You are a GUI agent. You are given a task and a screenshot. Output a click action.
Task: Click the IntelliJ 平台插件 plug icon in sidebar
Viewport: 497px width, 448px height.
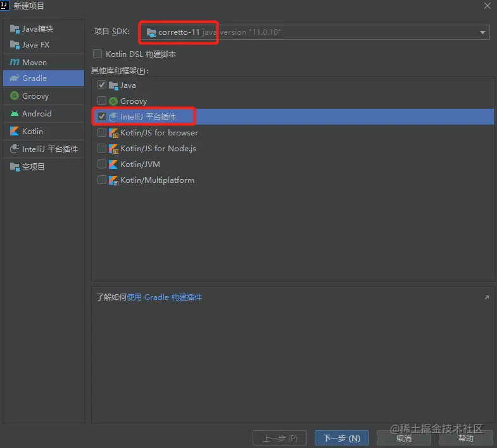pyautogui.click(x=15, y=149)
